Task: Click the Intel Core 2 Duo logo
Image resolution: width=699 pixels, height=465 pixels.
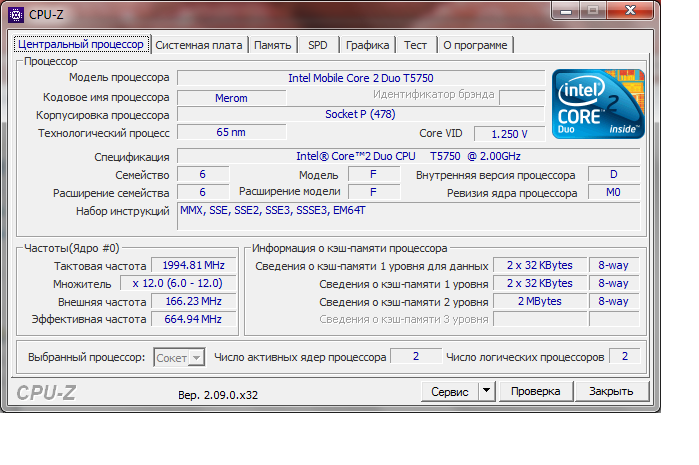Action: pyautogui.click(x=598, y=103)
